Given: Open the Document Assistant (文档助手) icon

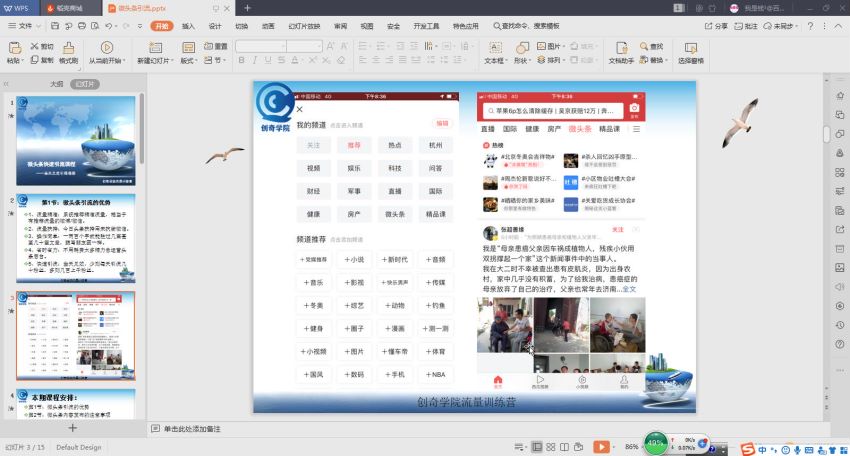Looking at the screenshot, I should (621, 48).
